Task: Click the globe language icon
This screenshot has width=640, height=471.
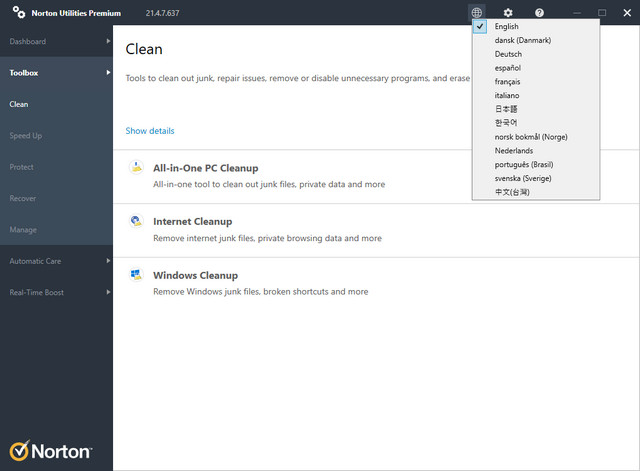Action: [477, 13]
